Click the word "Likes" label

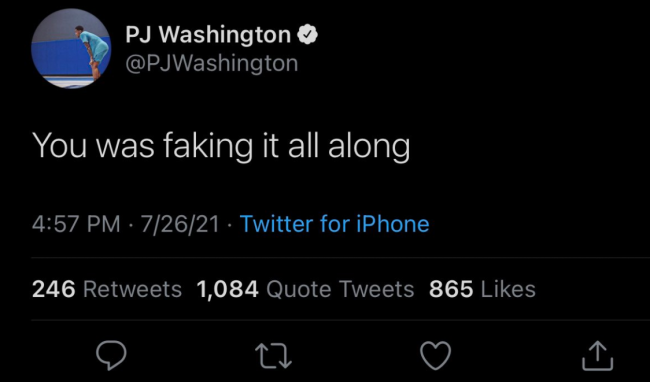tap(509, 289)
